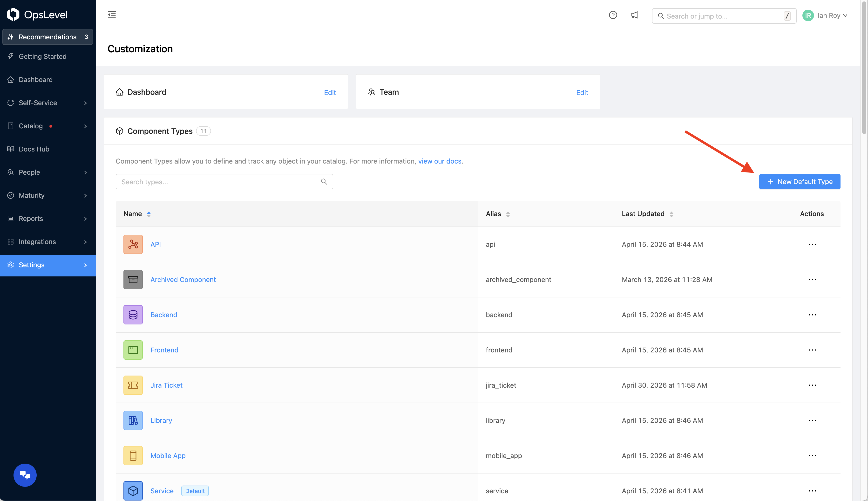The image size is (868, 501).
Task: Open the chat support bubble
Action: point(25,475)
